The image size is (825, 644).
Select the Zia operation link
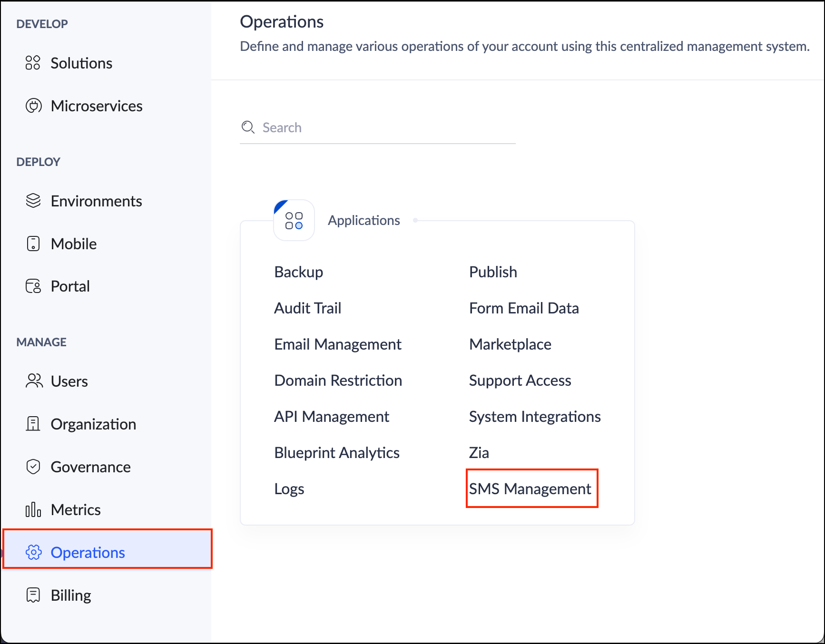[479, 453]
